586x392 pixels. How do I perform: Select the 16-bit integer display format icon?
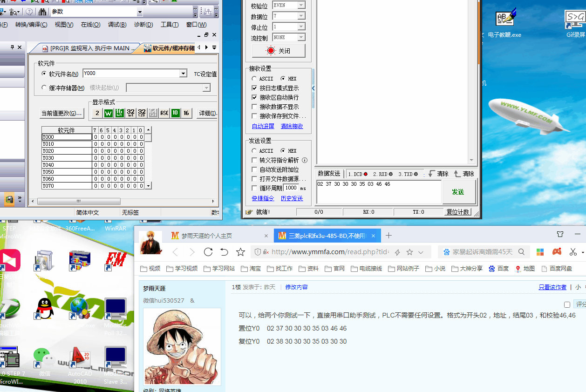click(x=119, y=113)
